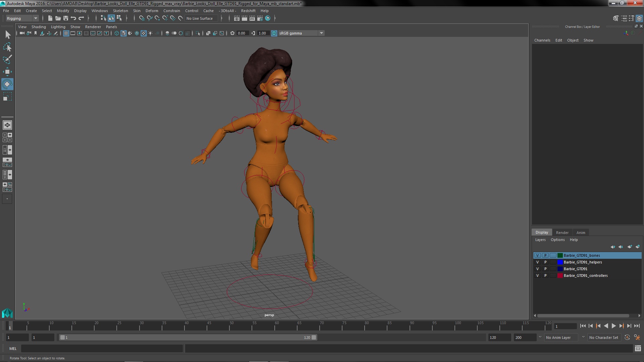The height and width of the screenshot is (362, 644).
Task: Toggle snap to curves
Action: tap(150, 18)
